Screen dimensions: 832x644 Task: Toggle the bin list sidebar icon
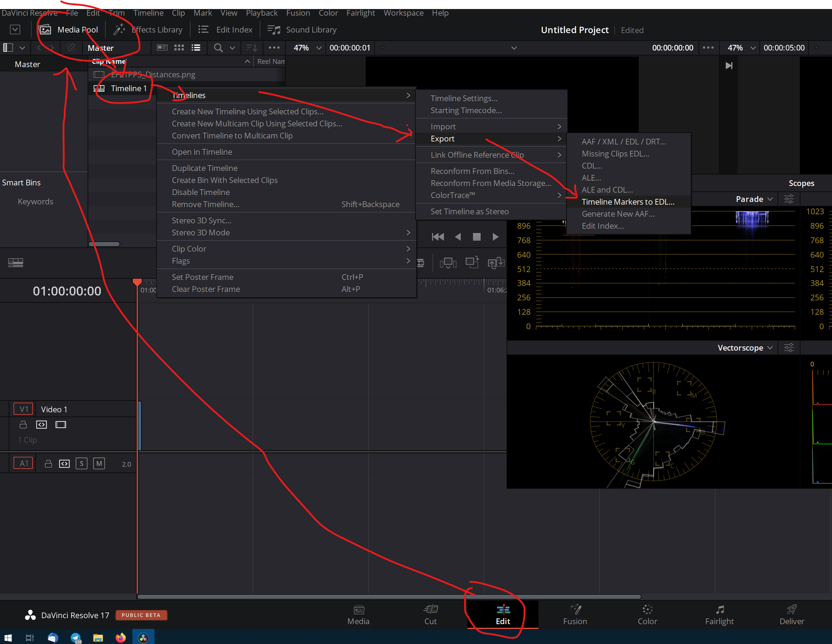8,48
